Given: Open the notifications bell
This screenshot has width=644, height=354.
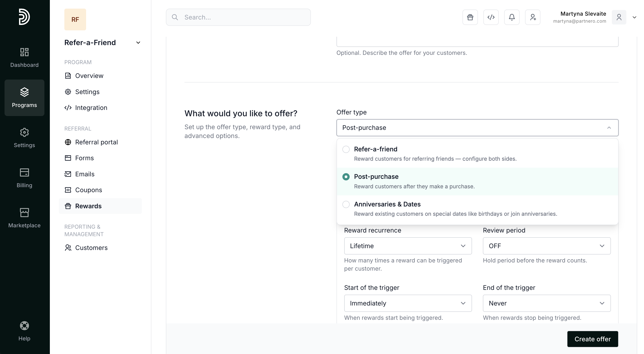Looking at the screenshot, I should pos(511,17).
